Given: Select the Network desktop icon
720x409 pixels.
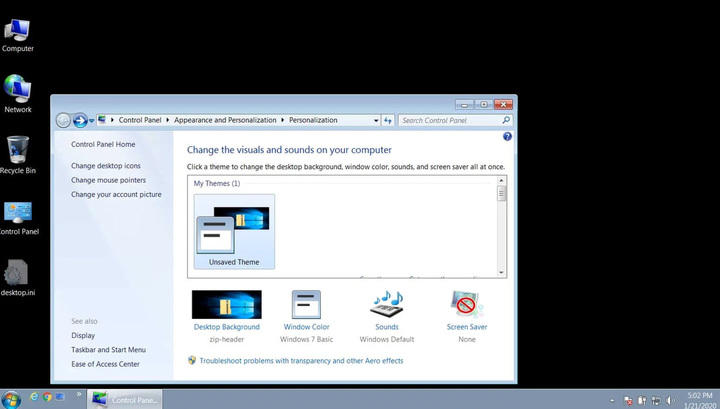Looking at the screenshot, I should (x=17, y=94).
